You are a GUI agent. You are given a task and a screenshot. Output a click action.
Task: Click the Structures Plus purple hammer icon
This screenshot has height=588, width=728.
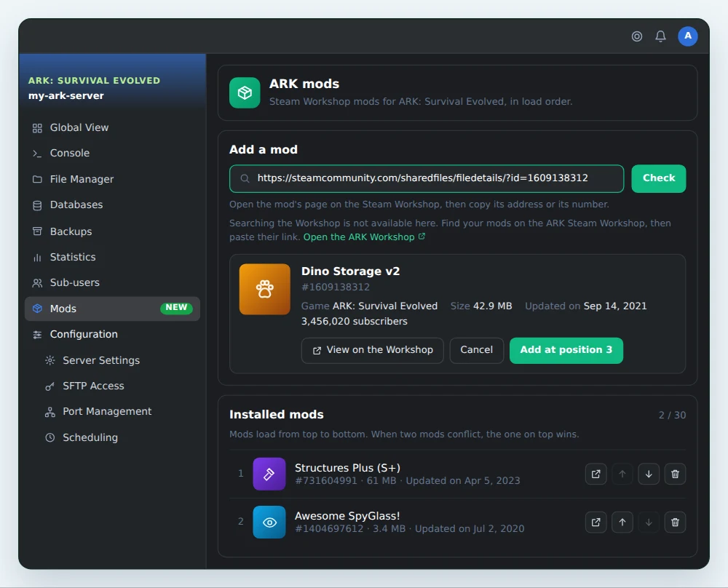(x=269, y=474)
